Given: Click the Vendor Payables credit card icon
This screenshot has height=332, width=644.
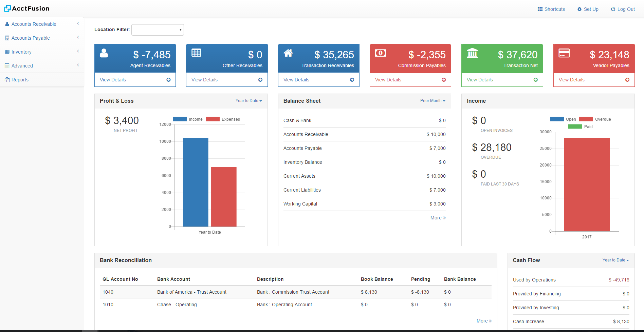Looking at the screenshot, I should (x=564, y=53).
